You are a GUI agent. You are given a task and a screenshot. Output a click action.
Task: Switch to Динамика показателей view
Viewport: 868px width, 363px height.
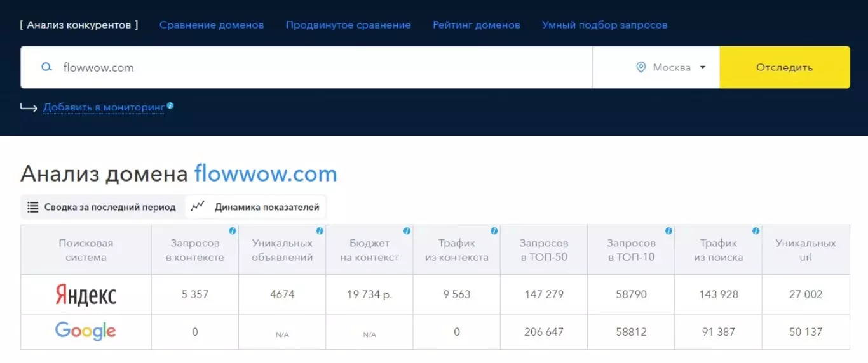click(x=256, y=207)
